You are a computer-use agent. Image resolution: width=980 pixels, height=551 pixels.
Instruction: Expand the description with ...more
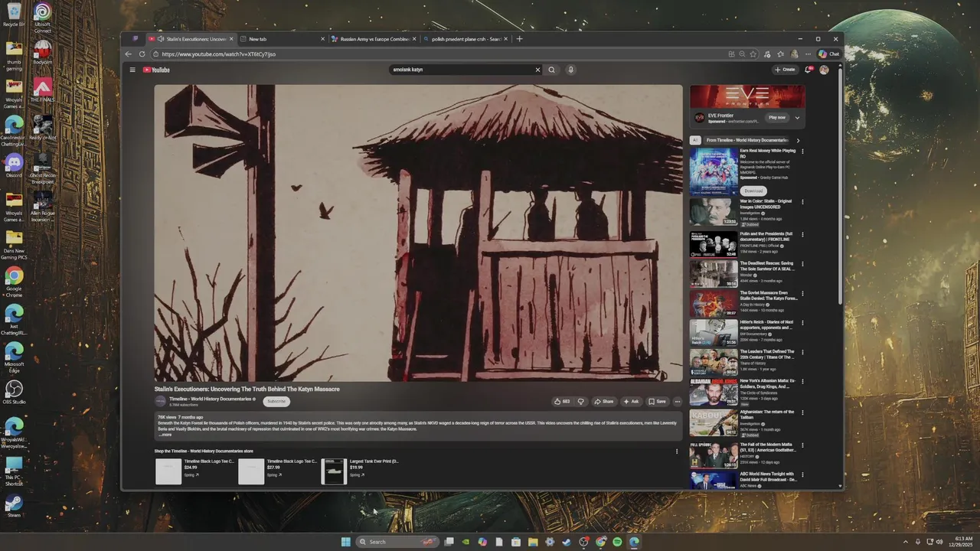(x=165, y=435)
